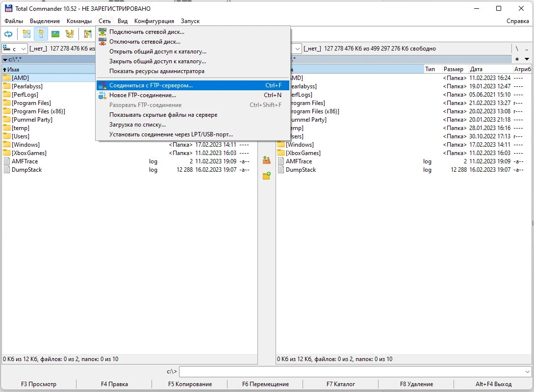Image resolution: width=534 pixels, height=392 pixels.
Task: Open favorites asterisk button in right panel
Action: click(517, 59)
